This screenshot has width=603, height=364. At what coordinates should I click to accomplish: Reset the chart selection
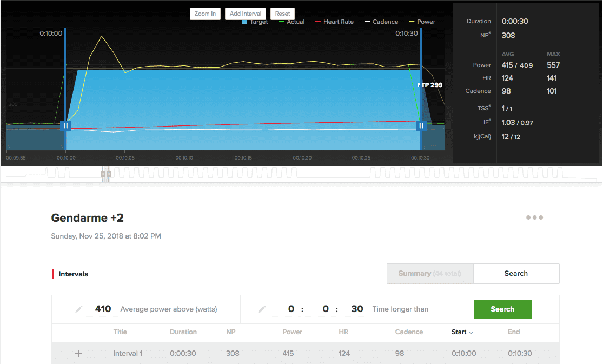pyautogui.click(x=282, y=14)
